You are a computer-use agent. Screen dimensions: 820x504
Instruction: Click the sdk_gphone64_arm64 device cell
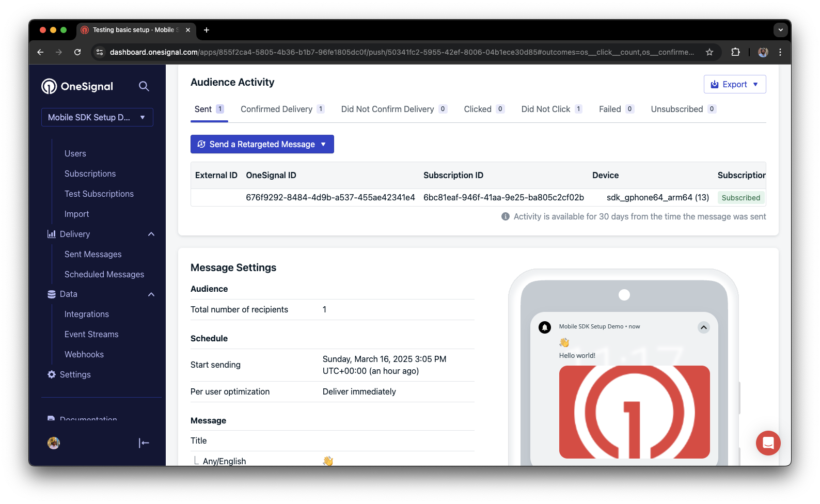click(657, 197)
